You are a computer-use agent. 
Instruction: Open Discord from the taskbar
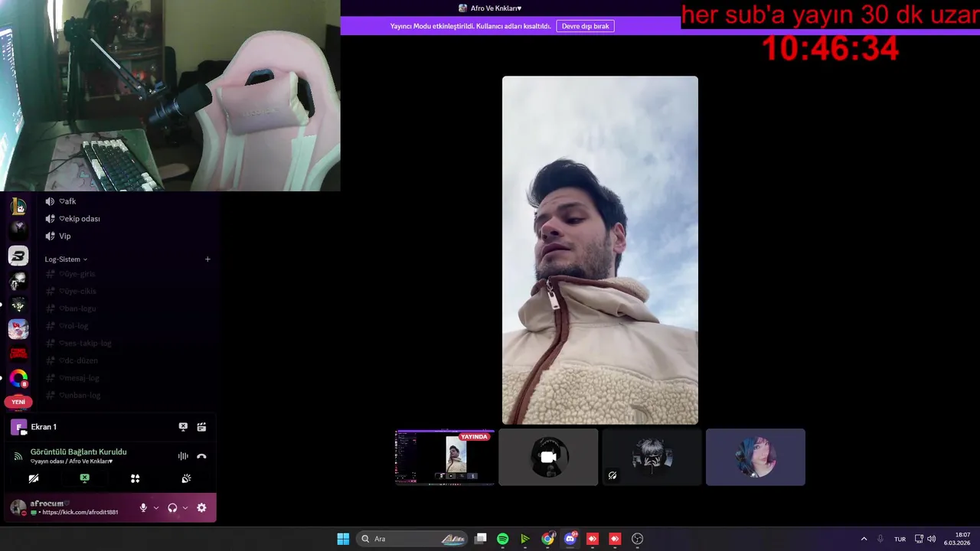click(570, 539)
